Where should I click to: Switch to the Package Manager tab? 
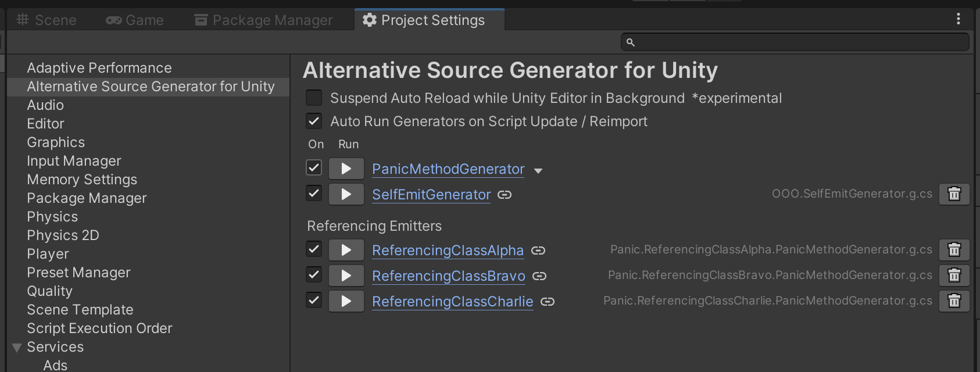[264, 20]
